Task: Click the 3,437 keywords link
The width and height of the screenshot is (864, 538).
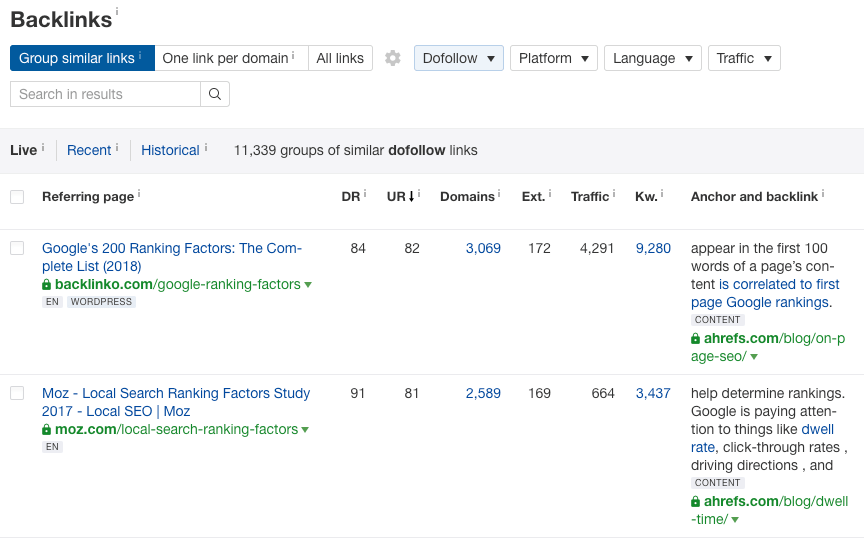Action: point(653,393)
